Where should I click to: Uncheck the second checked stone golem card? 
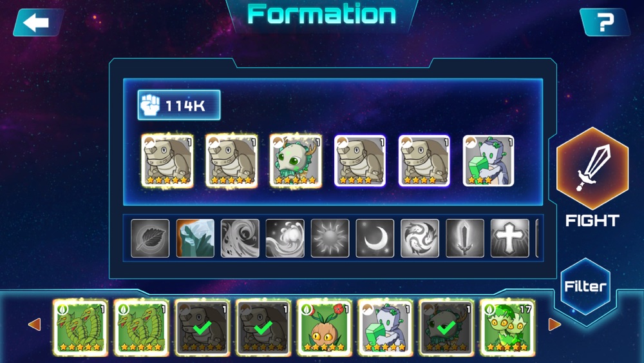coord(263,328)
